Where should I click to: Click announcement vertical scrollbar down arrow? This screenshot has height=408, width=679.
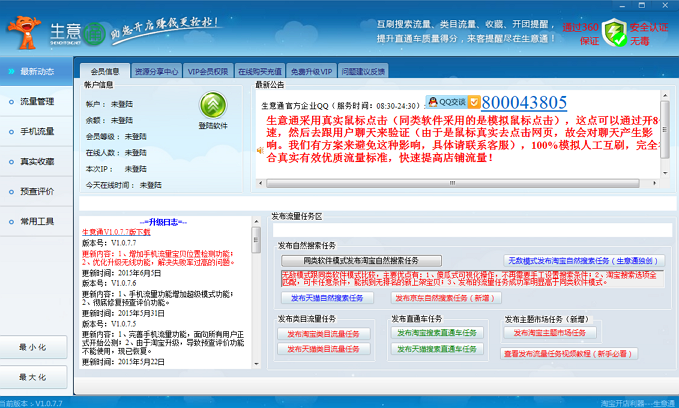[665, 173]
